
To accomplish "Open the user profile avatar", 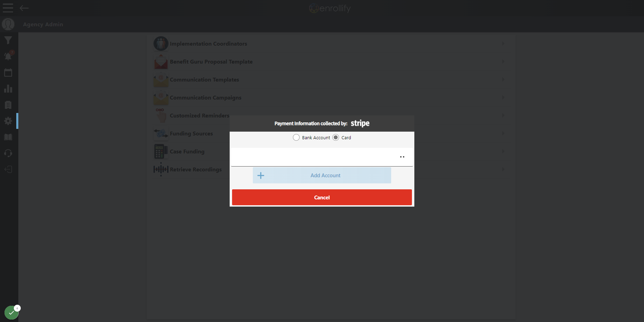I will click(8, 24).
